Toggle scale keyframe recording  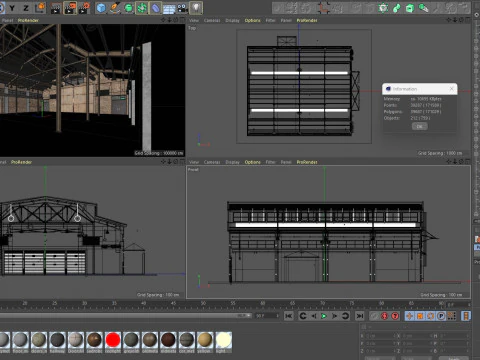(420, 316)
